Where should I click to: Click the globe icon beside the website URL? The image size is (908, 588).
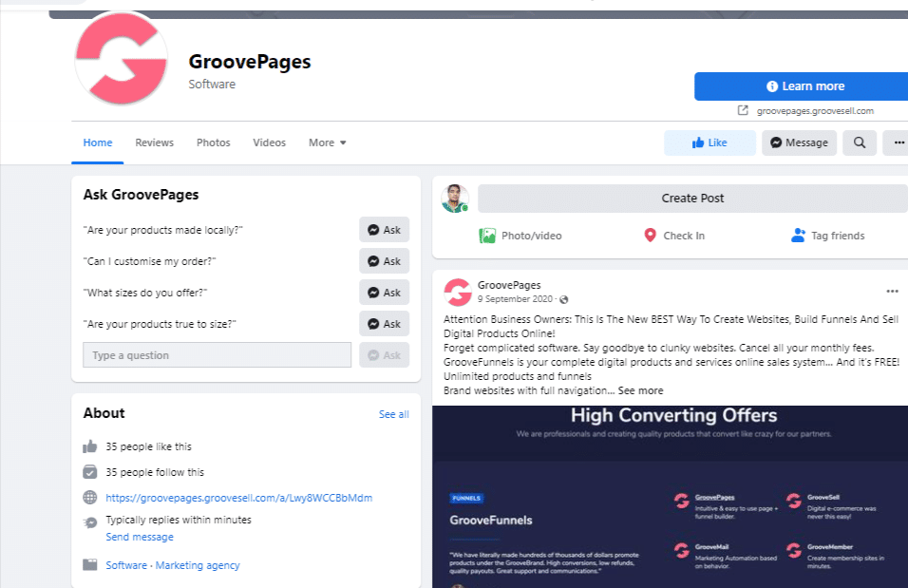click(x=90, y=497)
